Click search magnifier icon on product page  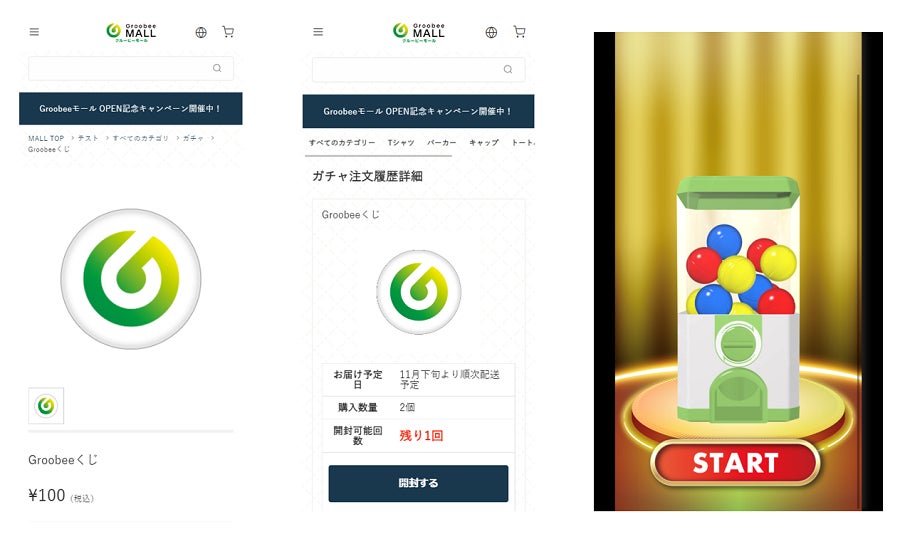coord(217,68)
